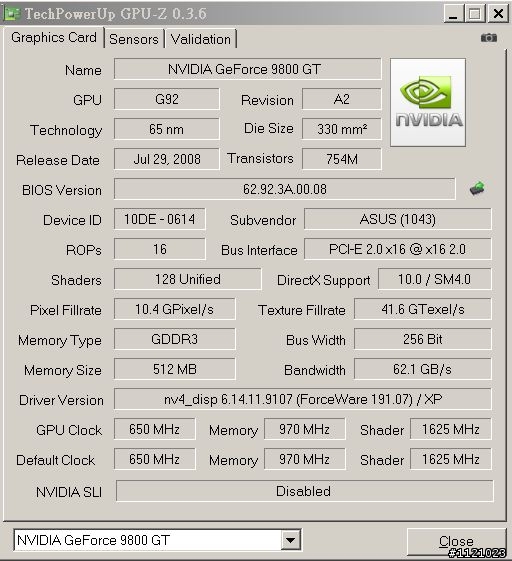
Task: Click the GPU Clock row Shader 1625 MHz field
Action: point(451,429)
